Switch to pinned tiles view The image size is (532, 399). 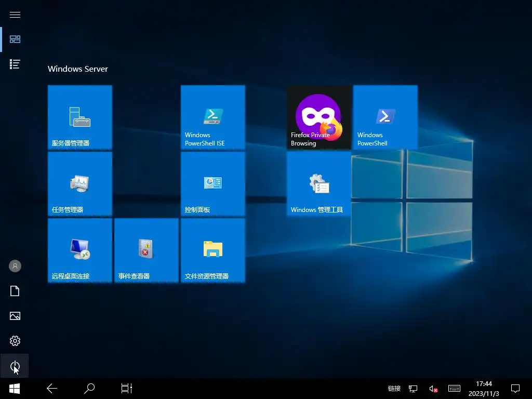click(15, 39)
